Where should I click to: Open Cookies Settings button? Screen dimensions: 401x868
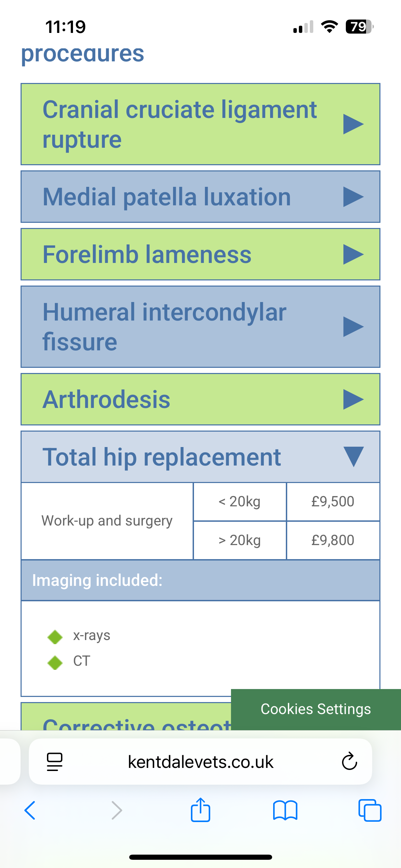click(316, 709)
